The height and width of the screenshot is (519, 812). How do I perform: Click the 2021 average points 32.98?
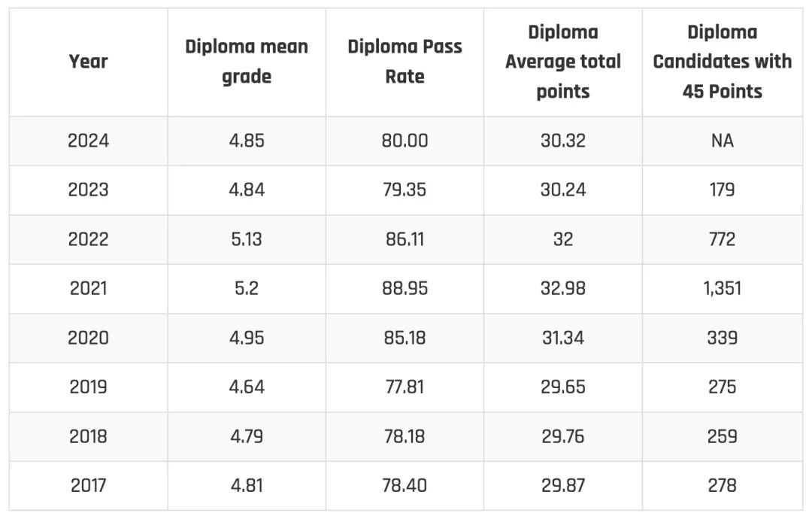[563, 289]
